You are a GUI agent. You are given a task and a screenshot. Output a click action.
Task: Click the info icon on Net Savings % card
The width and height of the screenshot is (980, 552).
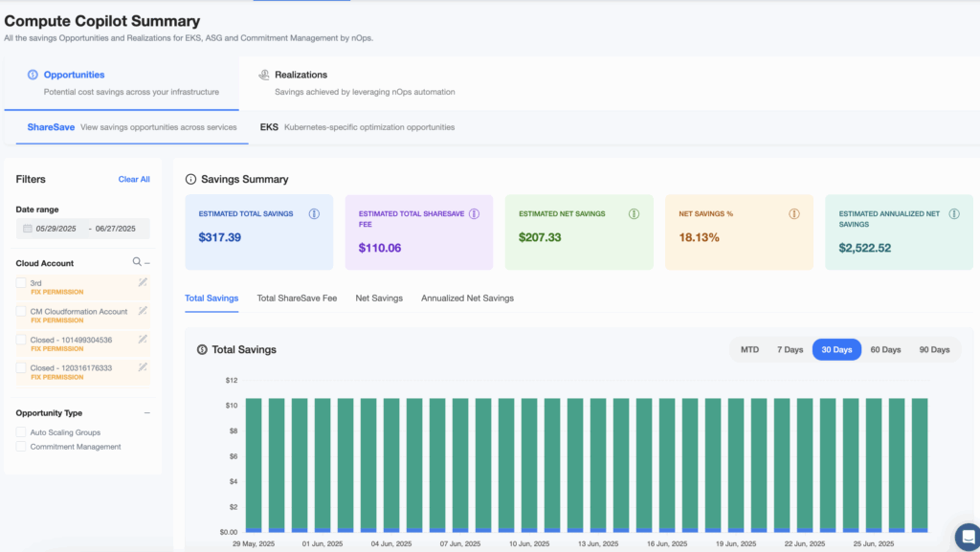tap(793, 214)
